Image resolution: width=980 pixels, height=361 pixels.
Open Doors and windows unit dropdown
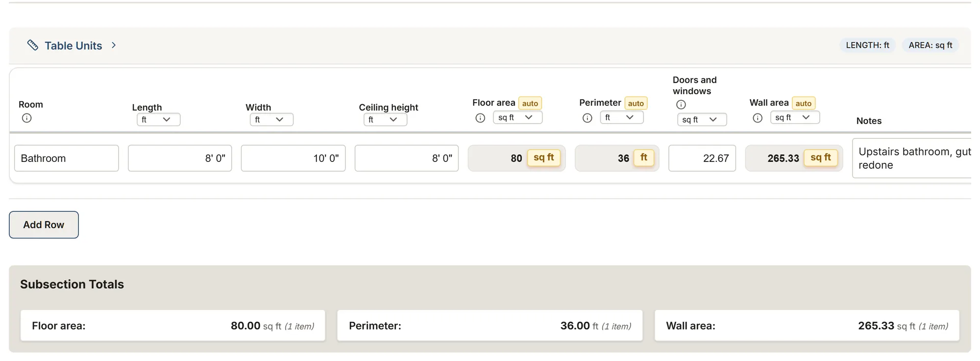tap(702, 120)
